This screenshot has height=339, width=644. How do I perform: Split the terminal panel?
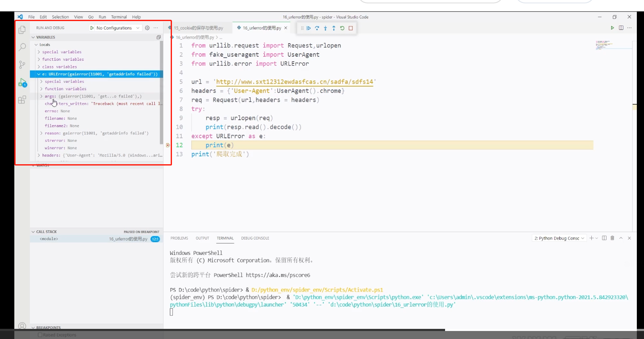pos(604,238)
